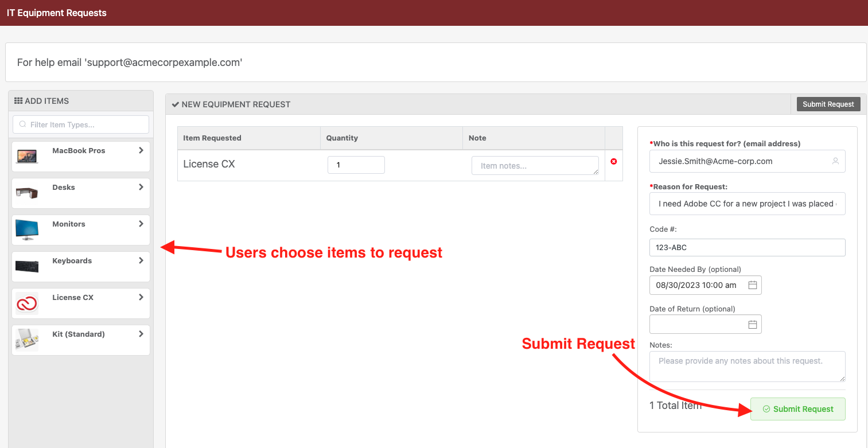This screenshot has width=868, height=448.
Task: Click the grid icon beside ADD ITEMS
Action: click(18, 100)
